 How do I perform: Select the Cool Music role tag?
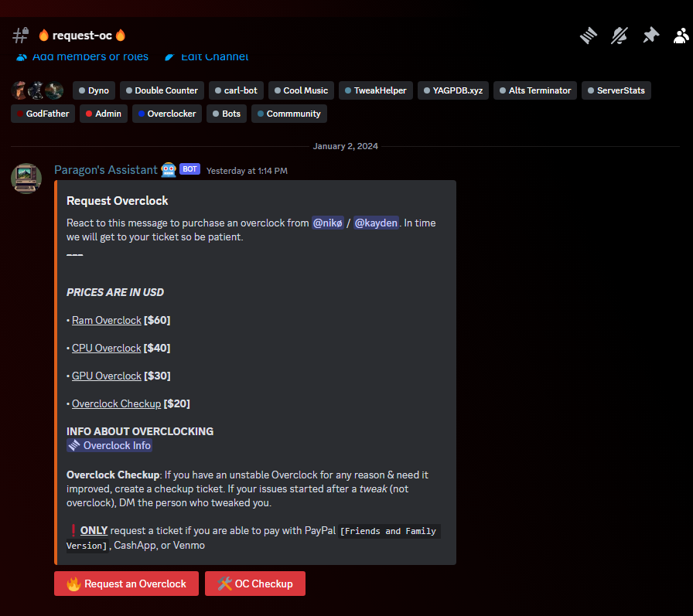point(301,90)
